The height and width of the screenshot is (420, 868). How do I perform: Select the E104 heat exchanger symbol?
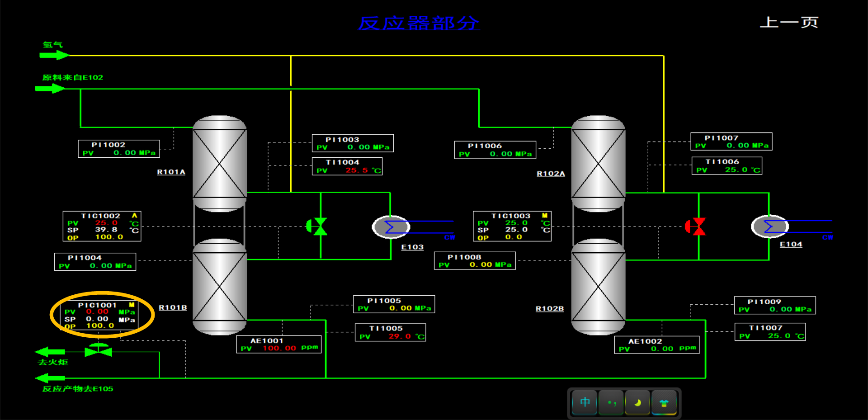(x=770, y=227)
